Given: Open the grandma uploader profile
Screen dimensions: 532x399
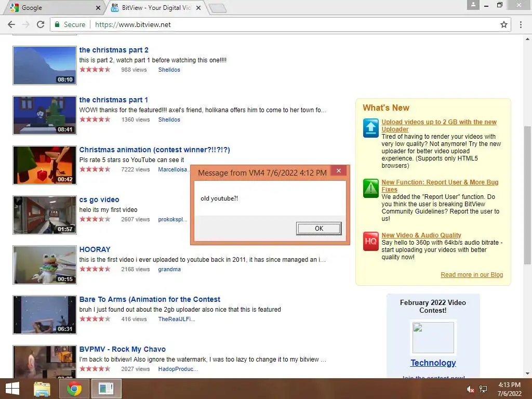Looking at the screenshot, I should pos(169,269).
